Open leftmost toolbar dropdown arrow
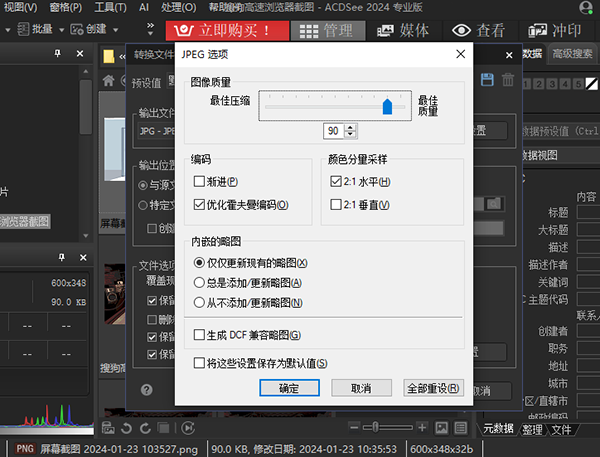Image resolution: width=600 pixels, height=457 pixels. pyautogui.click(x=7, y=29)
